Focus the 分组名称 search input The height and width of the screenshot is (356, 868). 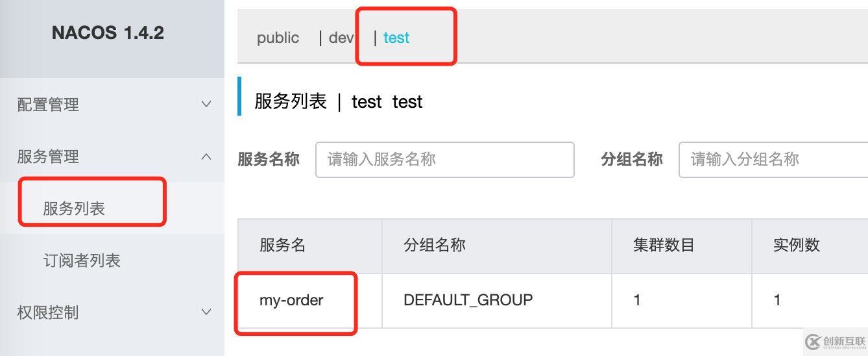[773, 160]
